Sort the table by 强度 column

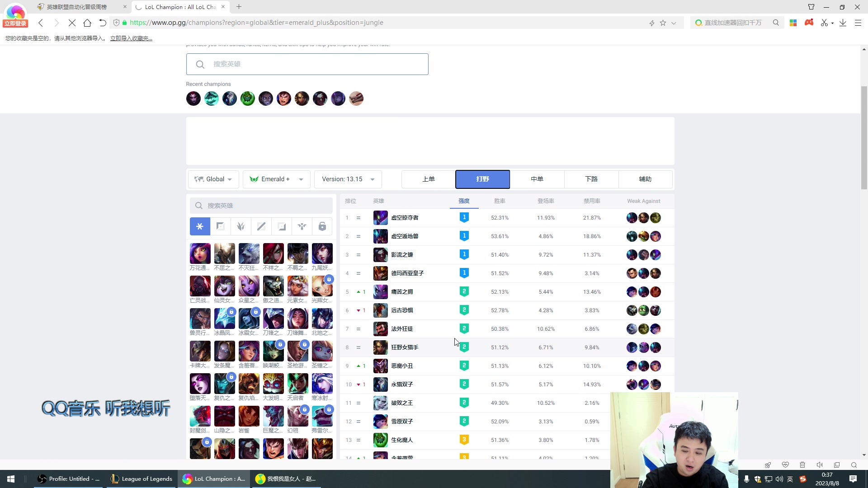(464, 201)
